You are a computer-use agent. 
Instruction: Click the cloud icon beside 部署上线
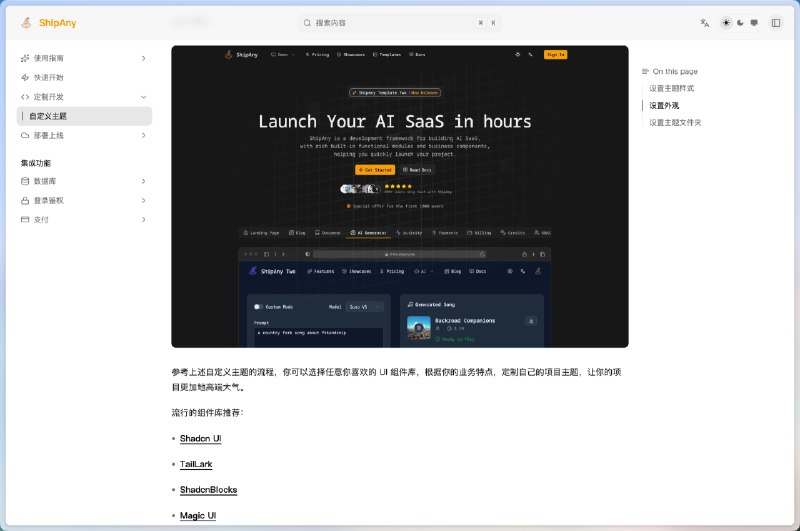pyautogui.click(x=25, y=135)
